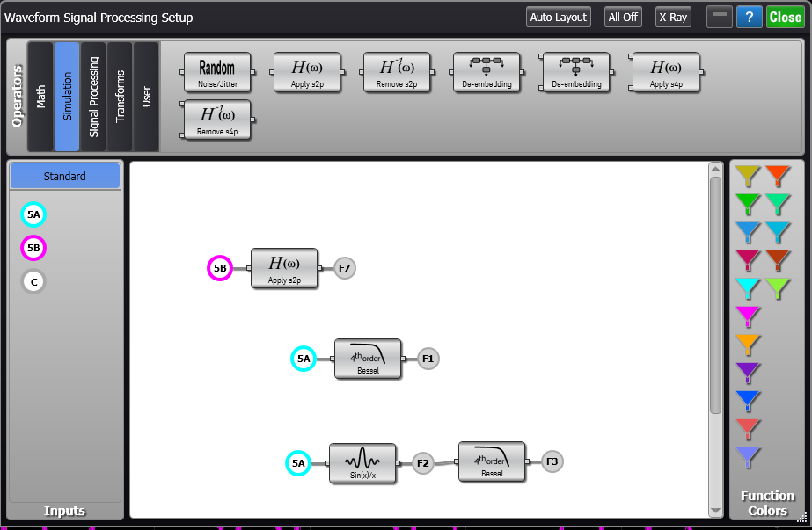Pick the first De-embedding operator
The width and height of the screenshot is (812, 530).
tap(485, 73)
